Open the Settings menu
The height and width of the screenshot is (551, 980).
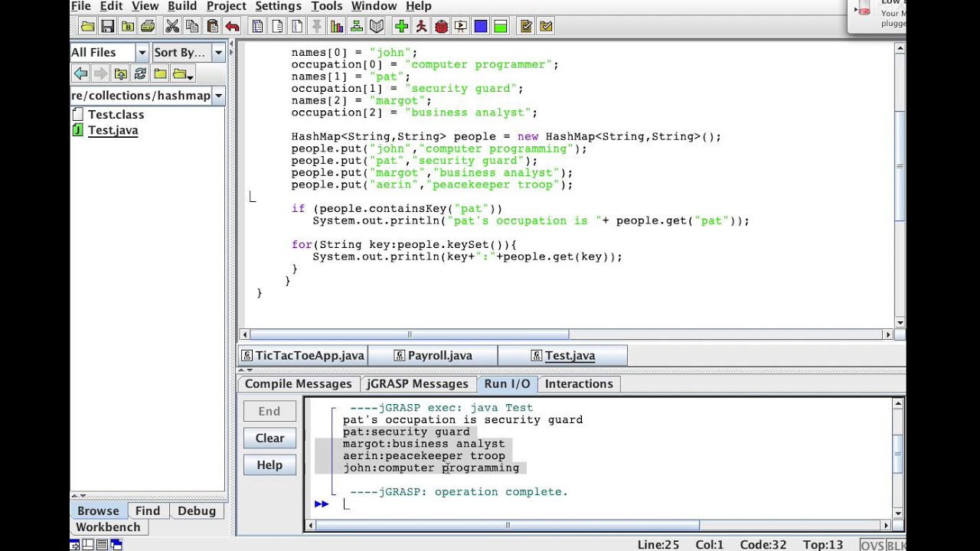[x=278, y=6]
